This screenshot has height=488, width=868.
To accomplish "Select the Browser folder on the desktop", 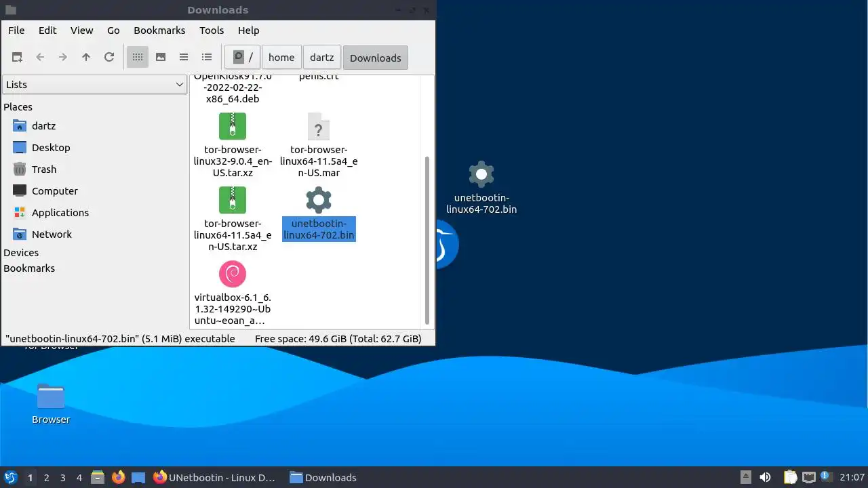I will (x=51, y=397).
